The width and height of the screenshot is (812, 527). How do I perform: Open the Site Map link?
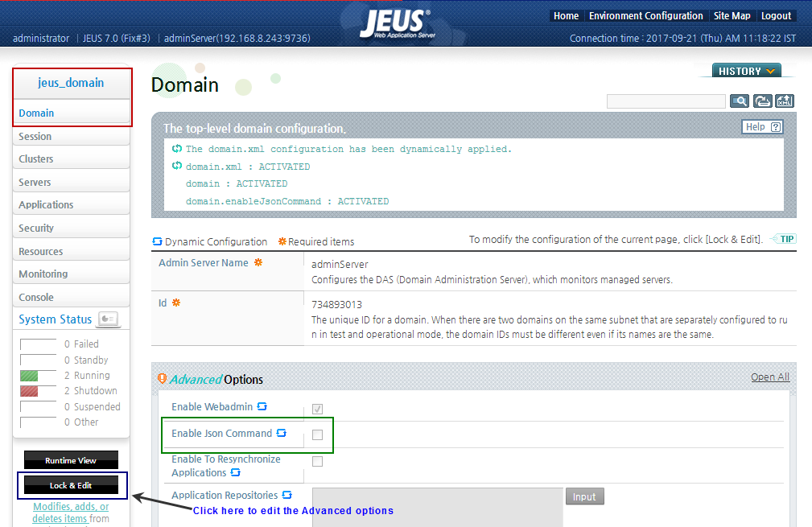click(732, 16)
